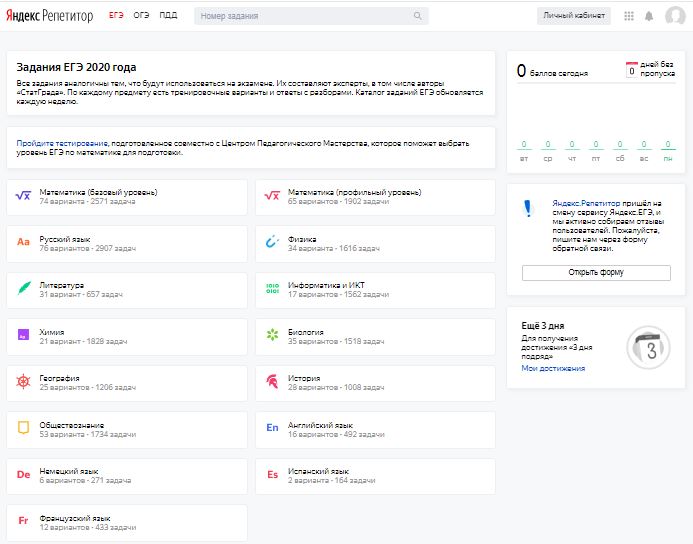Click the notifications bell icon
The height and width of the screenshot is (544, 693).
click(x=649, y=16)
